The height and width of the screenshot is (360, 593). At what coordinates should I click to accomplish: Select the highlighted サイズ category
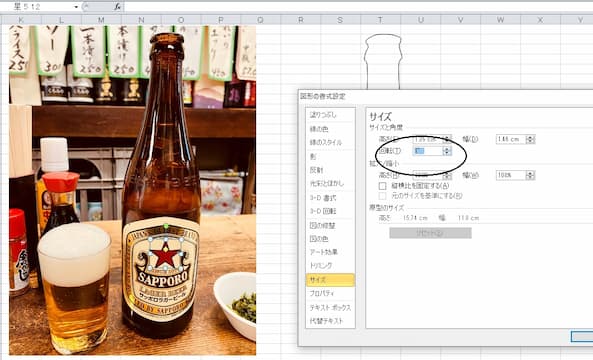click(330, 279)
